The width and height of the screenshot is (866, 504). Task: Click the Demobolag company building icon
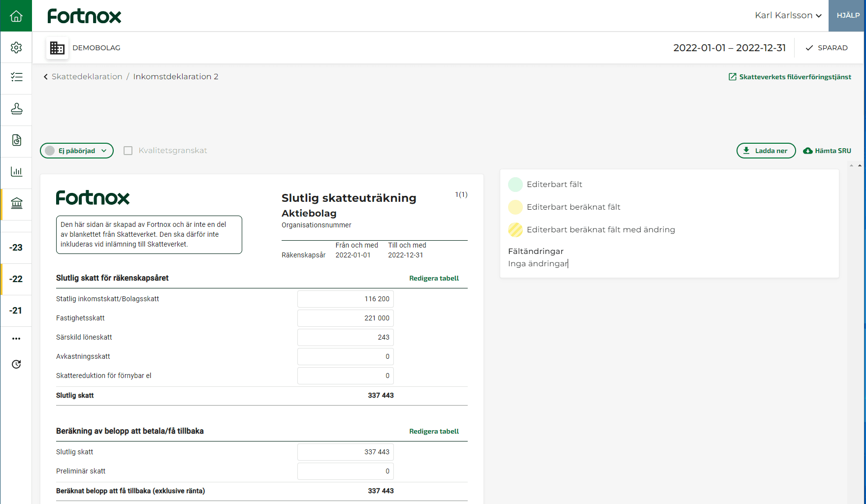[x=57, y=48]
